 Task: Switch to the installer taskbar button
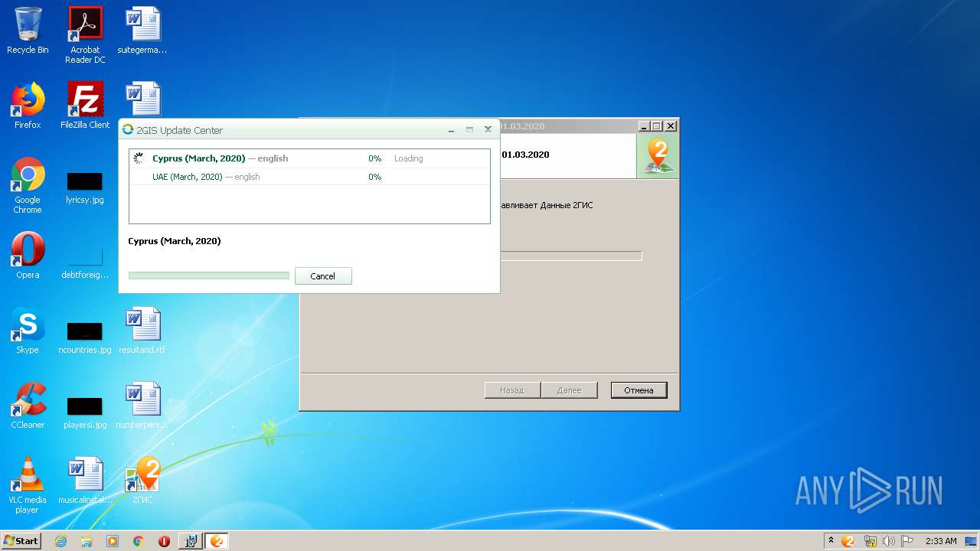191,541
